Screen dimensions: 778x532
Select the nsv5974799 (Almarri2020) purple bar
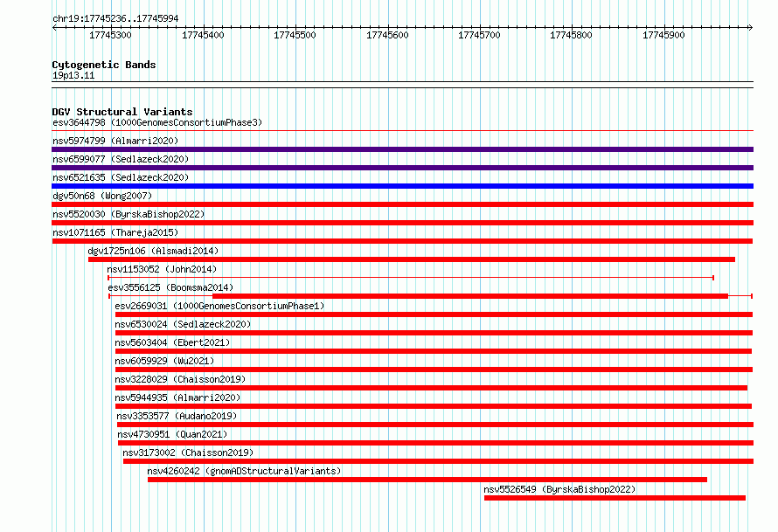point(402,149)
